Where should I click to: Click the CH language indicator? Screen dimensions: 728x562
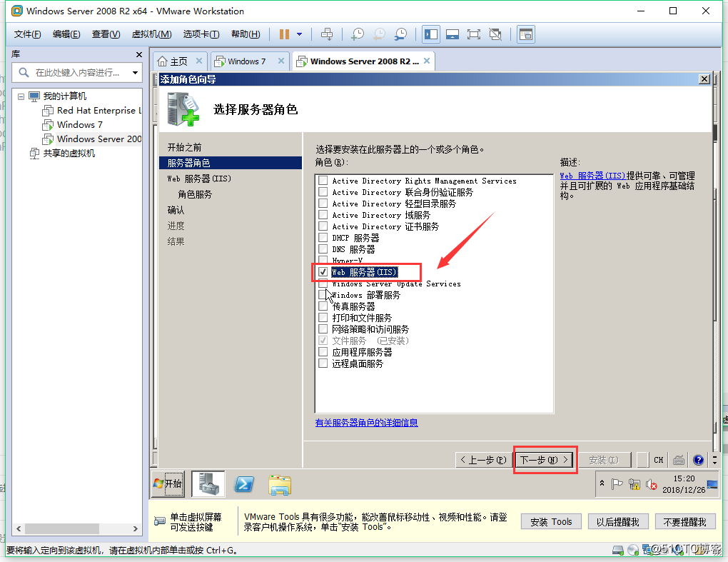click(x=658, y=460)
